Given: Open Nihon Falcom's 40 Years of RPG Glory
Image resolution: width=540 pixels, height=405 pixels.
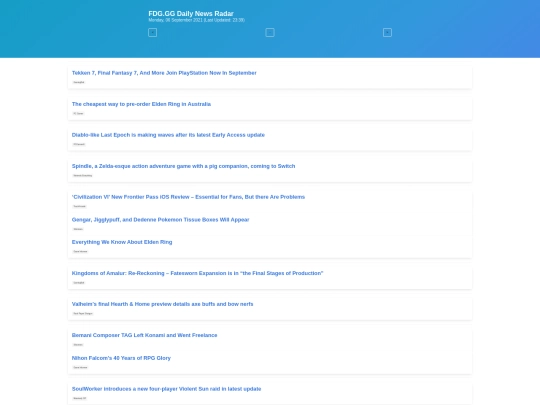Looking at the screenshot, I should [x=121, y=358].
